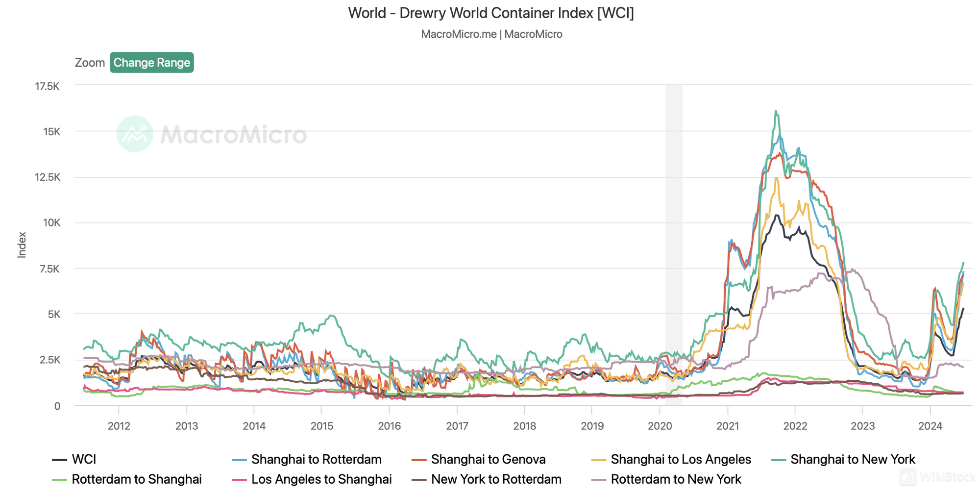Click the 2020 label on the time axis
Image resolution: width=980 pixels, height=494 pixels.
pyautogui.click(x=660, y=426)
